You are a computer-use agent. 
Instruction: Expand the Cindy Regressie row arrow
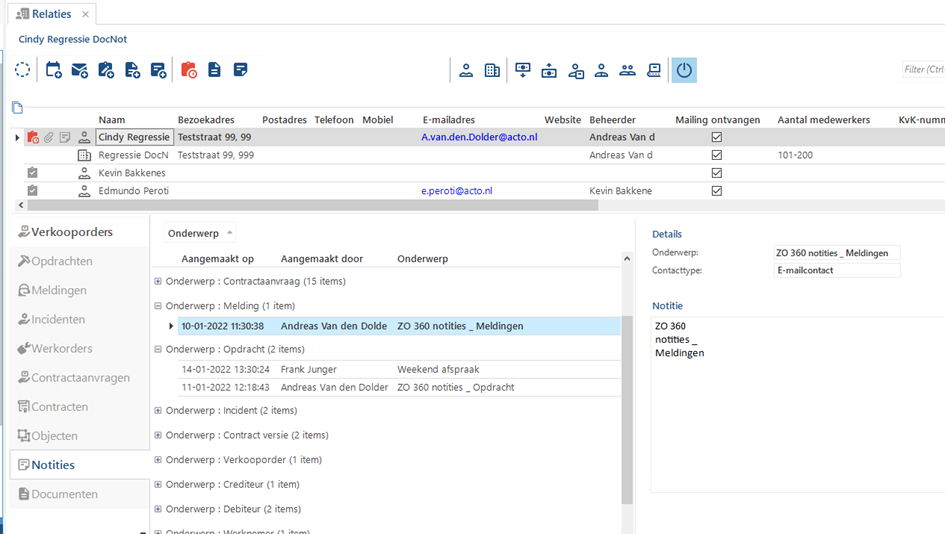(17, 137)
